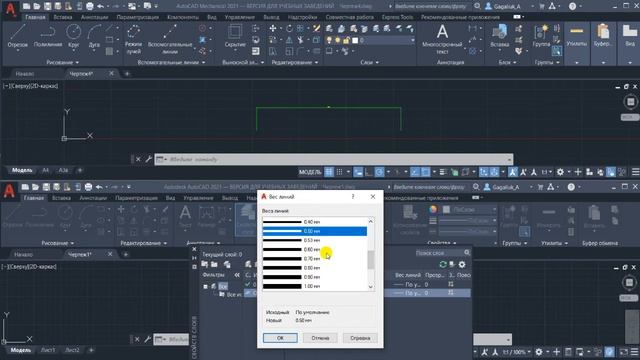
Task: Click the lineweight list scrollbar thumb
Action: point(371,260)
